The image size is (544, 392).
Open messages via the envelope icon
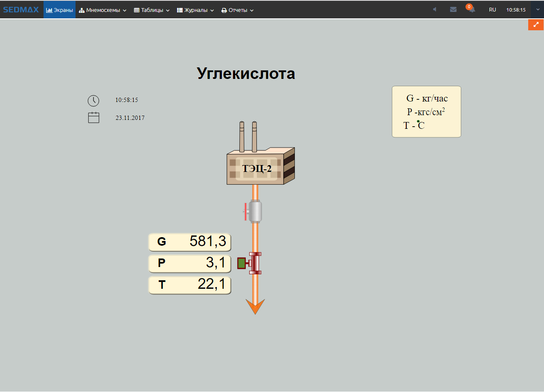pyautogui.click(x=453, y=9)
